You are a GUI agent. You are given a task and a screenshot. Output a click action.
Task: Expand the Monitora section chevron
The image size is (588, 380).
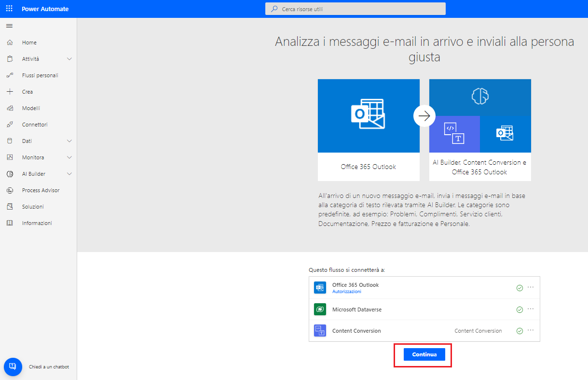[69, 157]
